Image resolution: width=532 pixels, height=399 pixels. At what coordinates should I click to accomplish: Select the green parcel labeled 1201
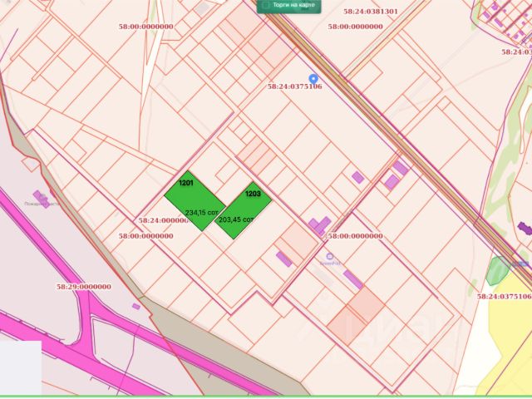coord(195,201)
